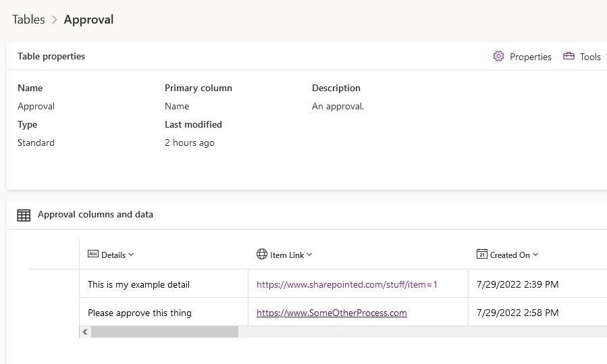Screen dimensions: 607x364
Task: Expand the Item Link column dropdown chevron
Action: coord(309,255)
